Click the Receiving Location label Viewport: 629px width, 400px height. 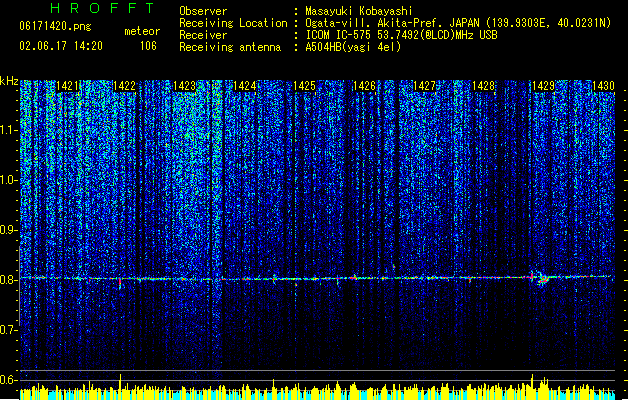(x=233, y=23)
